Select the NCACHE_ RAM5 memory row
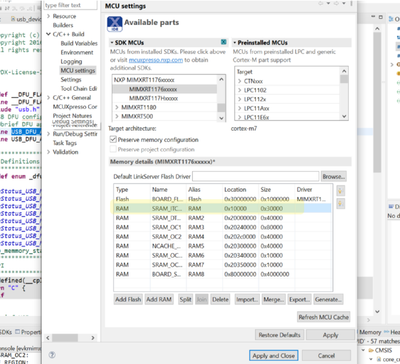This screenshot has height=364, width=400. pos(222,246)
